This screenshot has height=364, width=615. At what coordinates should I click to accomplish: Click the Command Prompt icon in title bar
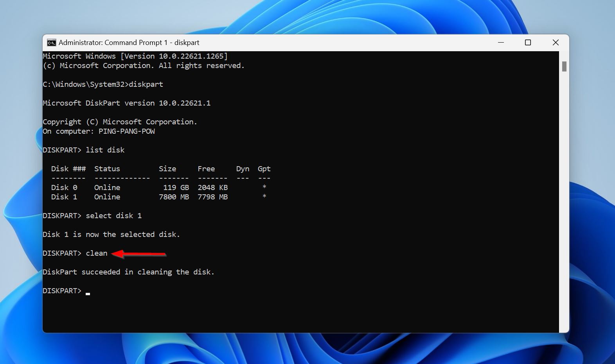51,43
